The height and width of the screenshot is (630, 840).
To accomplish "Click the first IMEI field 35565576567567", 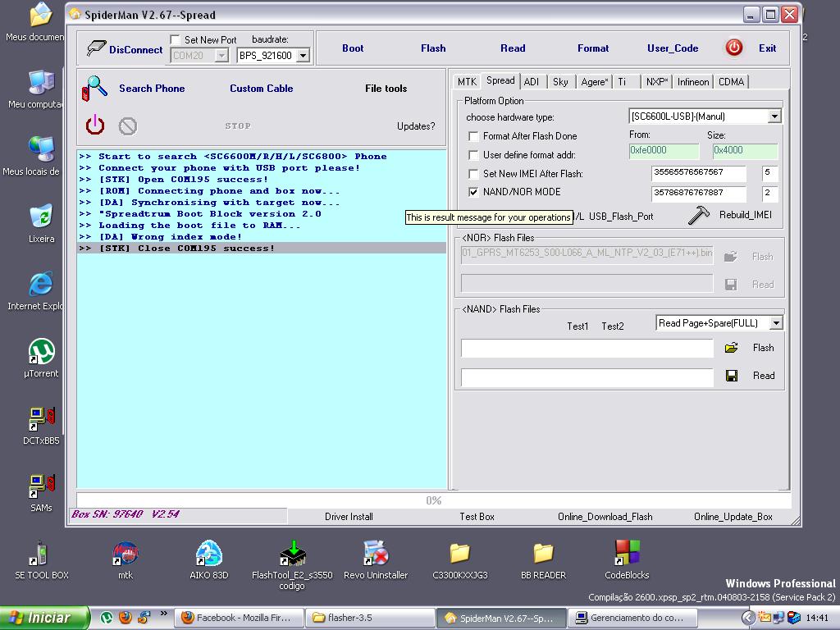I will [699, 172].
